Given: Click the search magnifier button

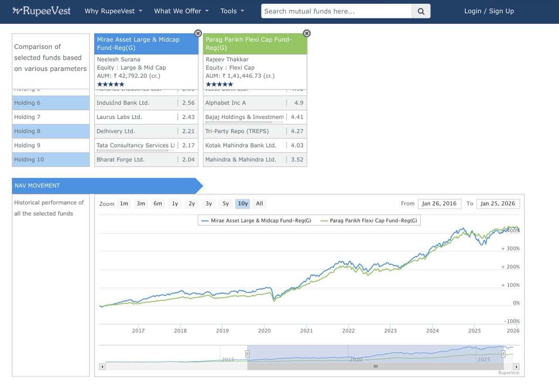Looking at the screenshot, I should coord(421,11).
